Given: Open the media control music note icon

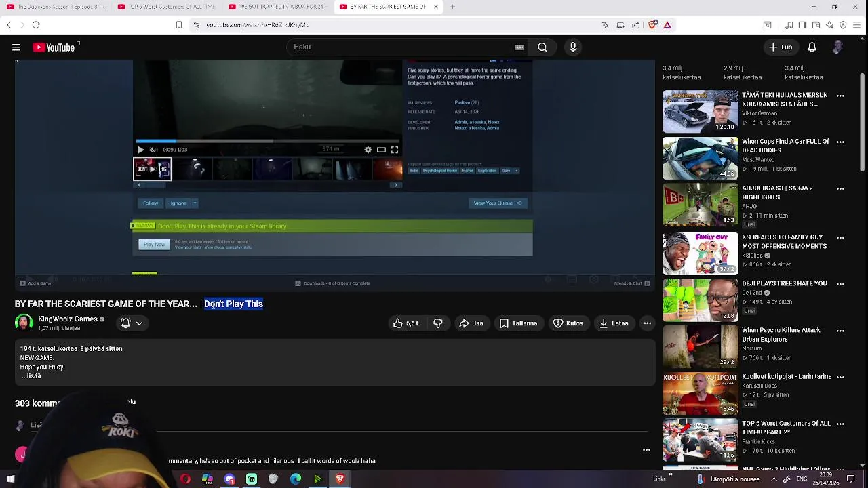Looking at the screenshot, I should coord(789,25).
